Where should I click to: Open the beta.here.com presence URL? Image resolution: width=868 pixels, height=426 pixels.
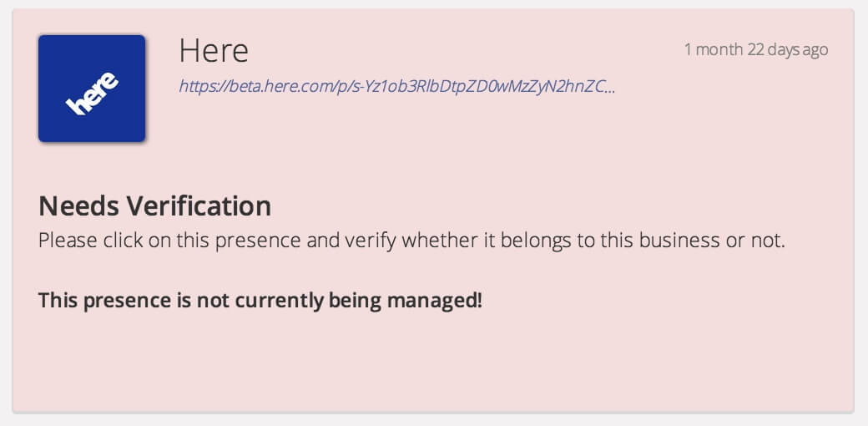click(397, 86)
